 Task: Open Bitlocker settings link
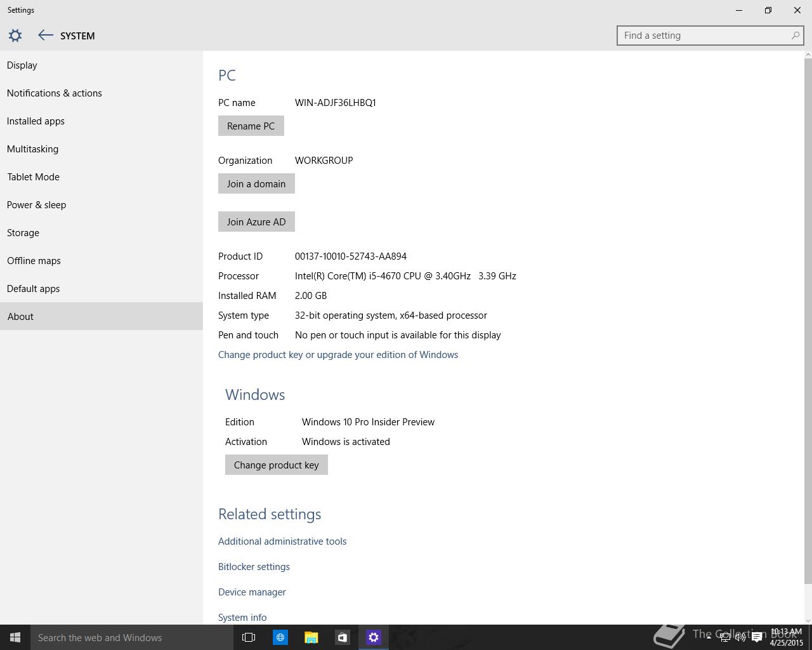(x=254, y=567)
